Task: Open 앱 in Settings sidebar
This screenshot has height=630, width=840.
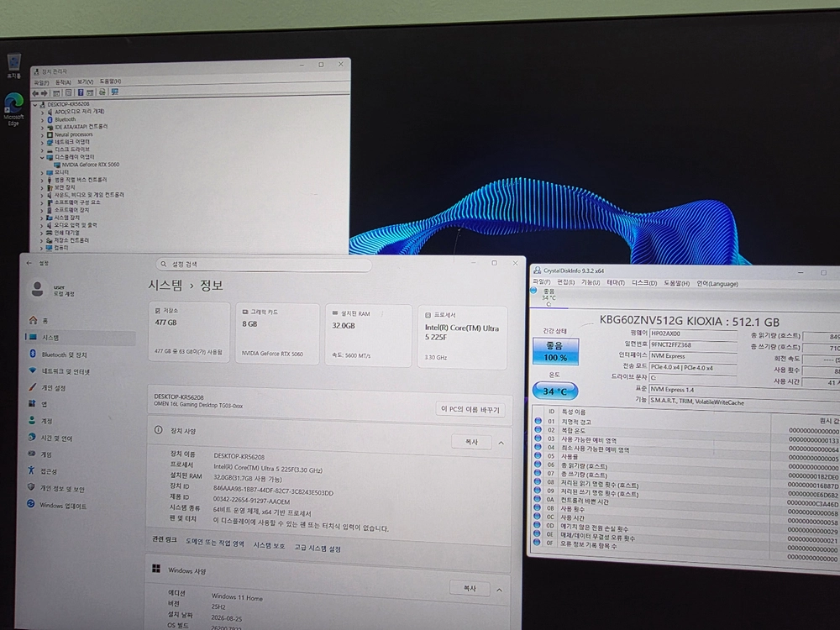Action: [x=81, y=404]
